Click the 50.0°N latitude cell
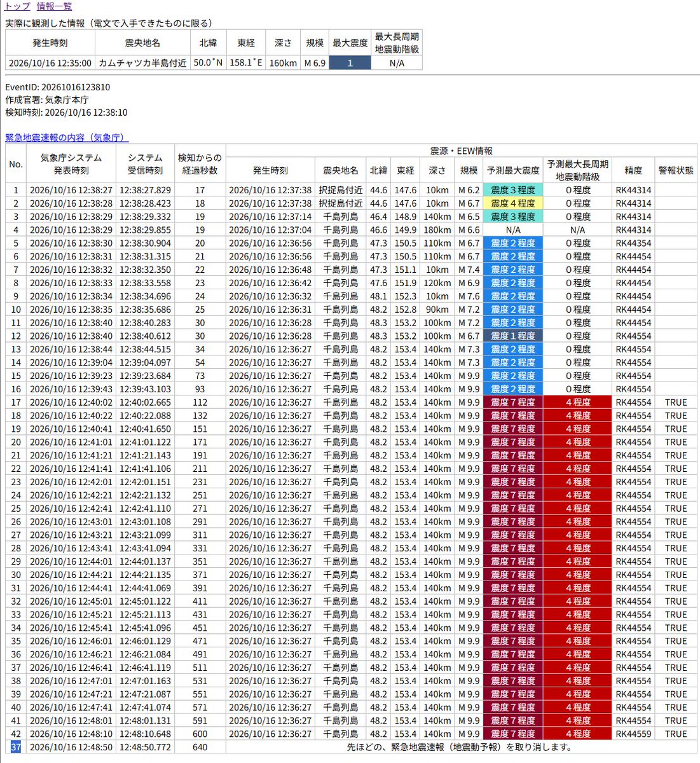 click(x=208, y=63)
